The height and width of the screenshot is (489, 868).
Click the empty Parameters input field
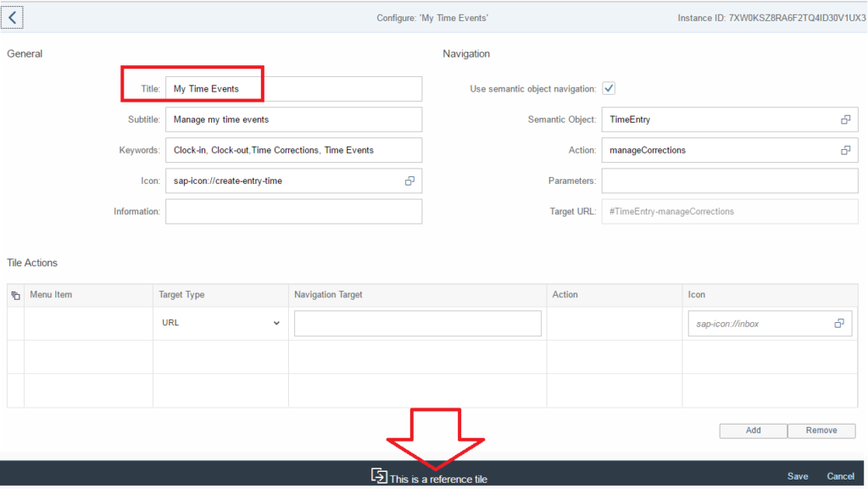730,181
